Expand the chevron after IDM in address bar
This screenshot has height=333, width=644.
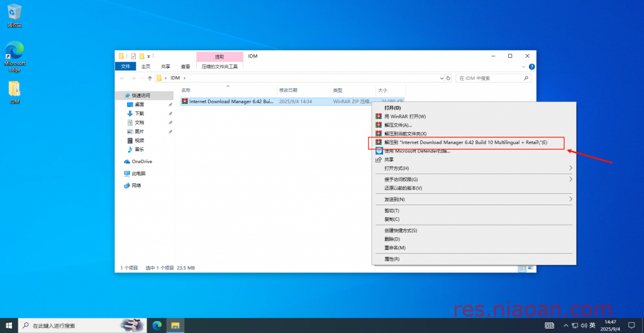click(185, 78)
